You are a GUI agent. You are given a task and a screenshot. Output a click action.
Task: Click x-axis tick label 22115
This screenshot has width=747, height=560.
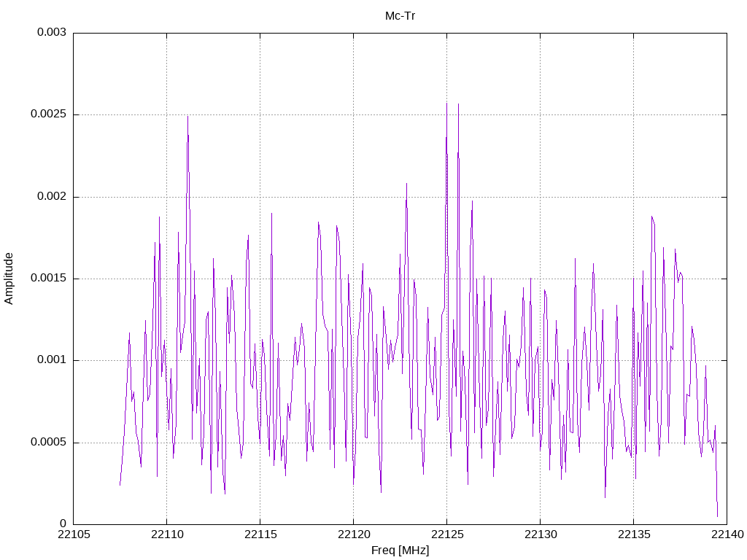(x=260, y=534)
